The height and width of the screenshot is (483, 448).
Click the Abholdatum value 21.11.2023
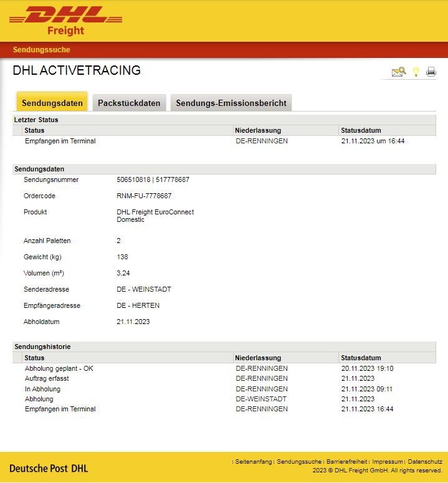click(133, 322)
